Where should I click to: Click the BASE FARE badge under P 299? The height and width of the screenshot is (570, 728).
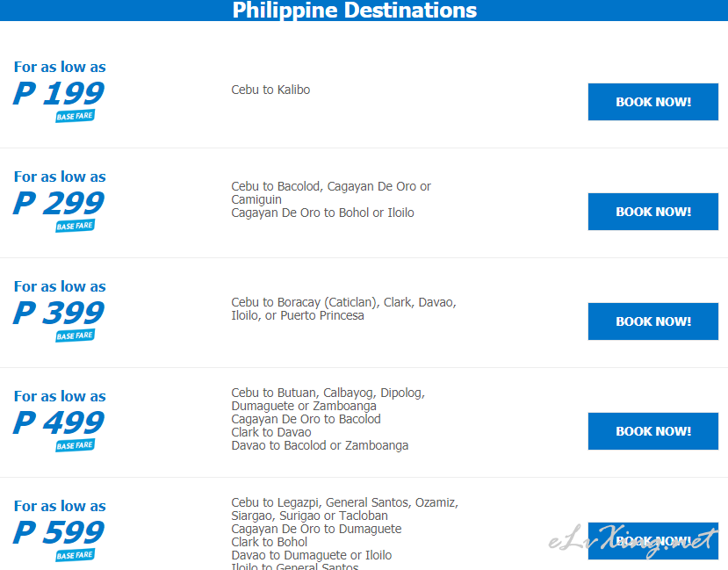pyautogui.click(x=76, y=226)
